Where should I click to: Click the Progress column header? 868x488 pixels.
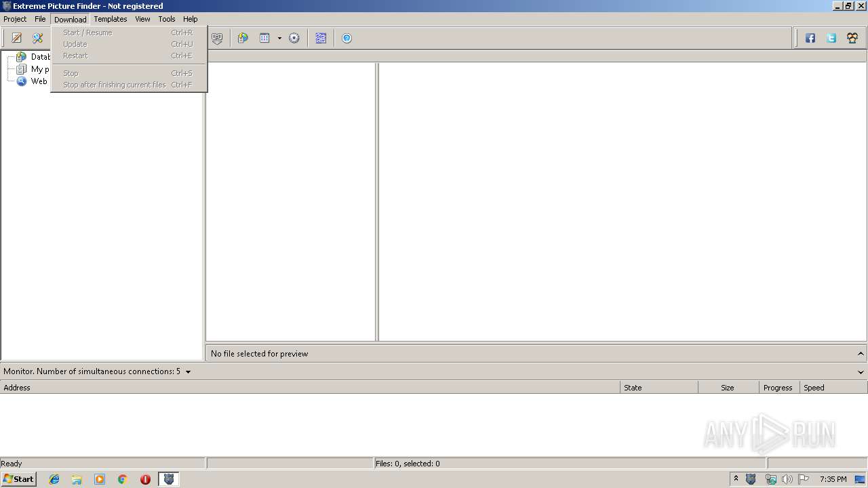[779, 388]
